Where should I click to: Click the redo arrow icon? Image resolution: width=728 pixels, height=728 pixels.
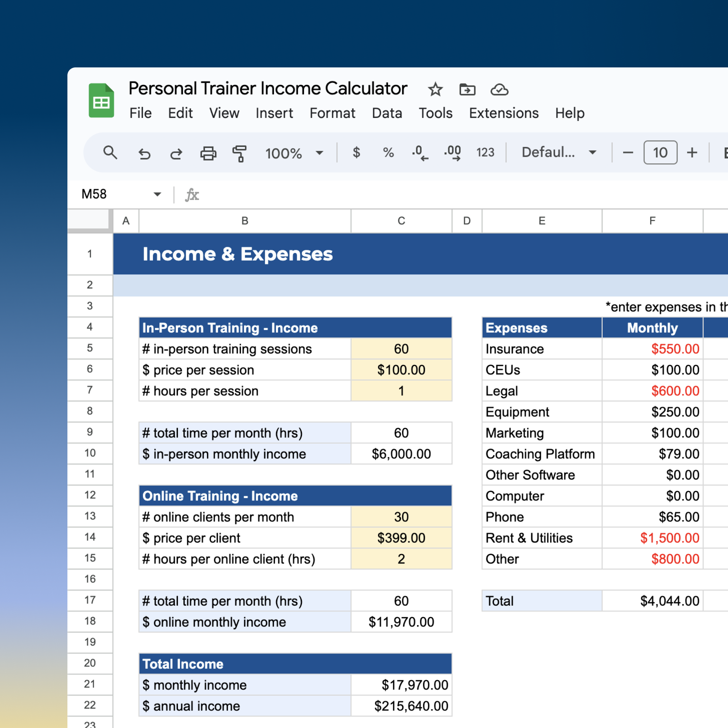pyautogui.click(x=176, y=153)
